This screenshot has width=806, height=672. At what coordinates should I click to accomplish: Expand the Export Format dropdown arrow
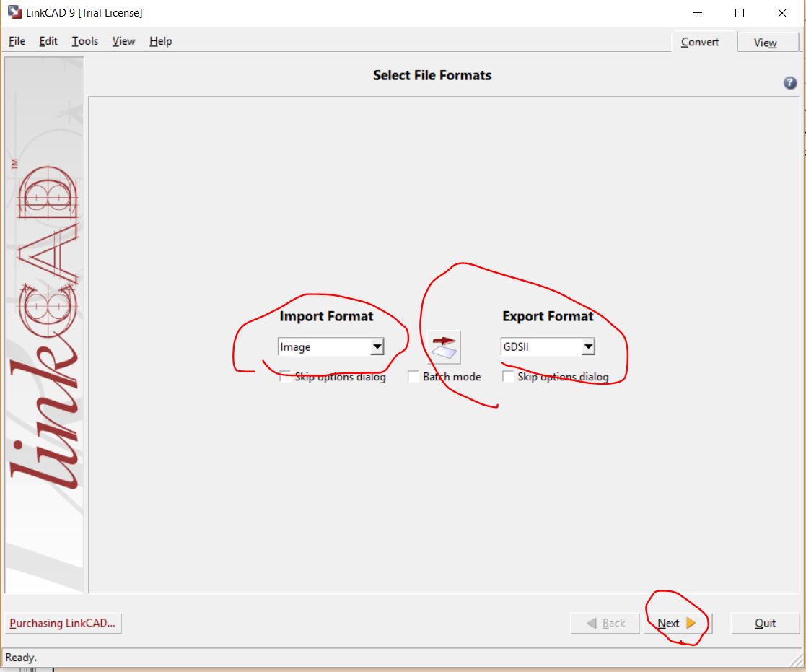[588, 347]
